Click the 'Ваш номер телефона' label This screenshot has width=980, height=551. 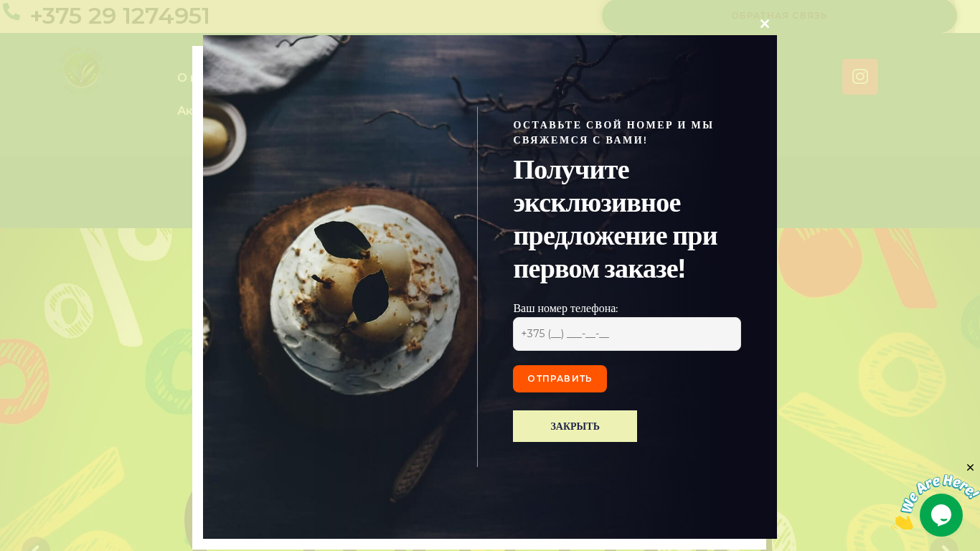[x=565, y=309]
